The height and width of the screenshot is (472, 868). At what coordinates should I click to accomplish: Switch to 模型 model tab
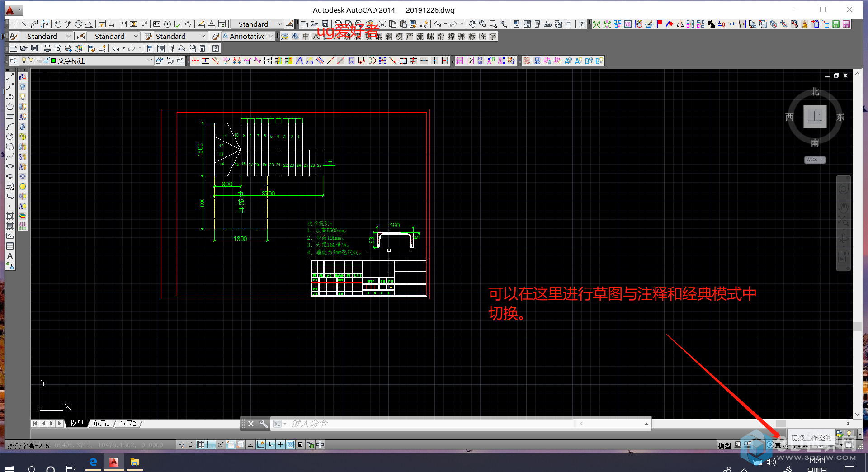(77, 424)
